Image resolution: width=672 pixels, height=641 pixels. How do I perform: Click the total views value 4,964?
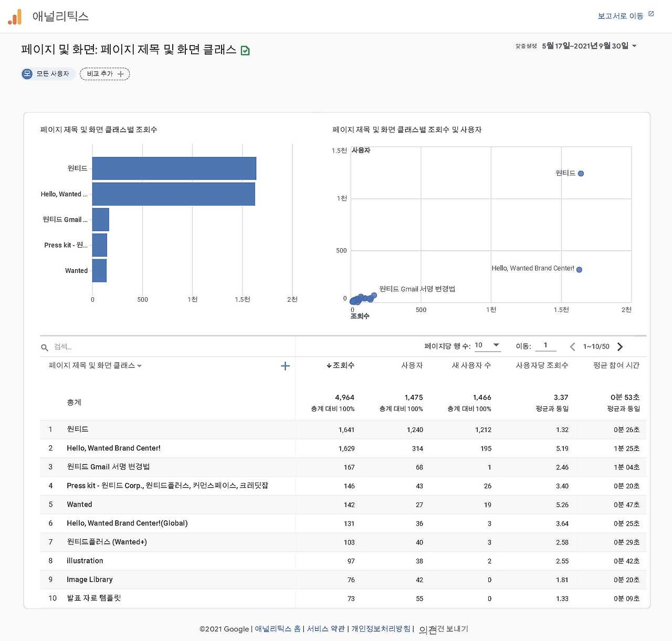(344, 397)
